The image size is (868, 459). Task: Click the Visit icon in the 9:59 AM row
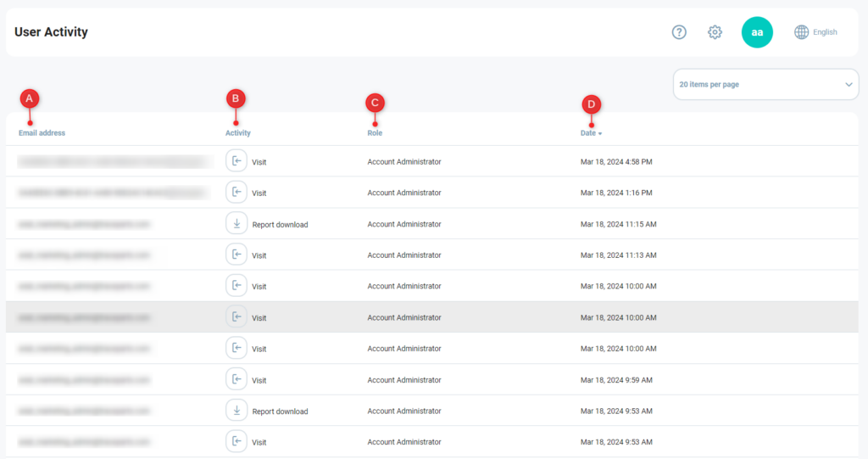pyautogui.click(x=236, y=379)
